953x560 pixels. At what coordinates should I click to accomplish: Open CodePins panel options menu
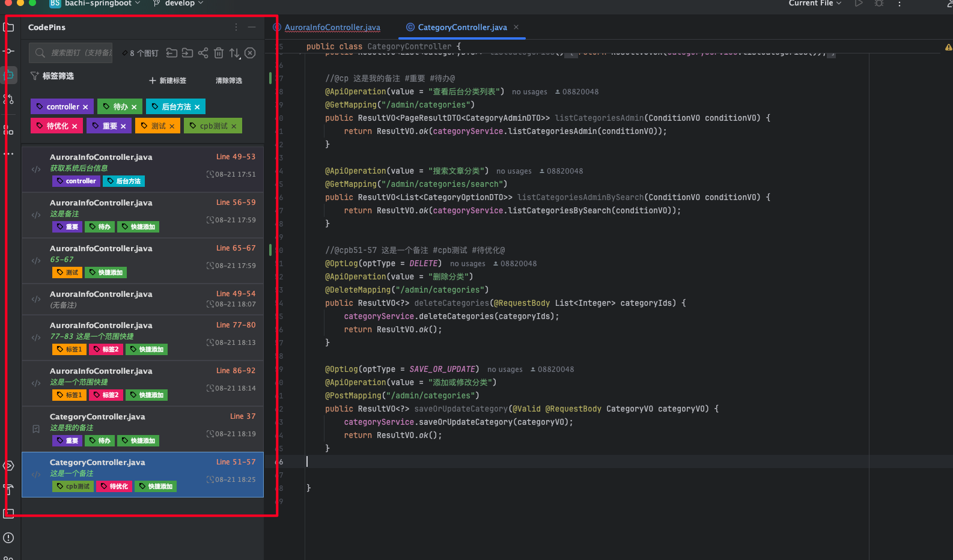tap(236, 27)
